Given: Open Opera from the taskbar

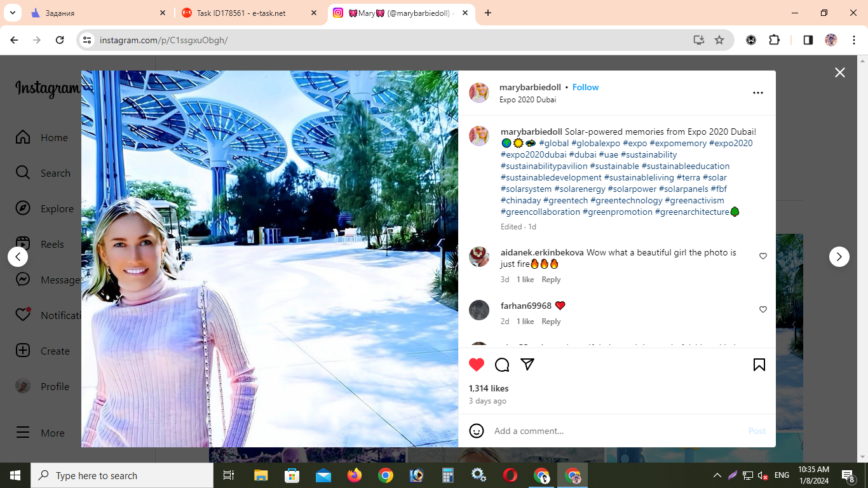Looking at the screenshot, I should 510,475.
